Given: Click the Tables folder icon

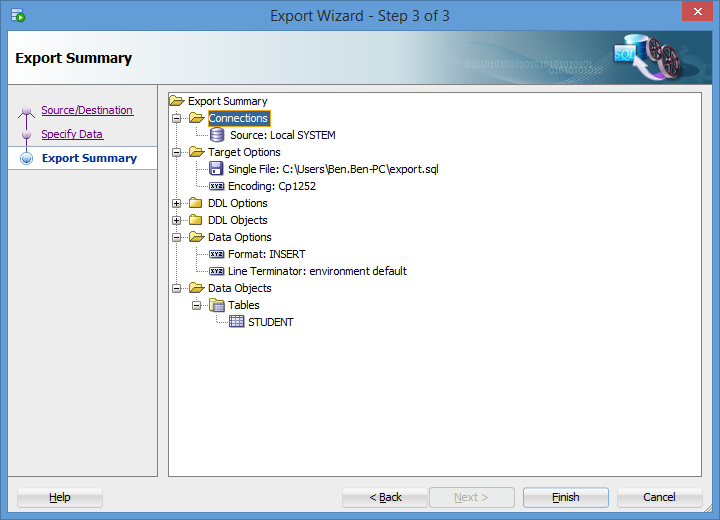Looking at the screenshot, I should pos(217,305).
